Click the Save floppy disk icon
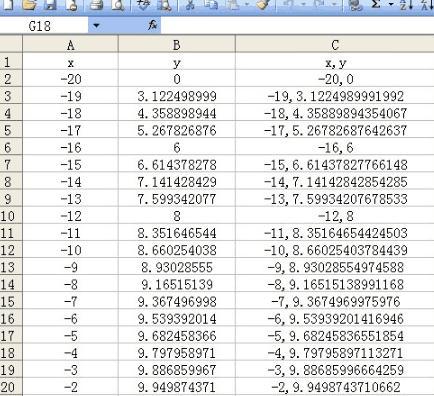The width and height of the screenshot is (434, 396). point(51,5)
